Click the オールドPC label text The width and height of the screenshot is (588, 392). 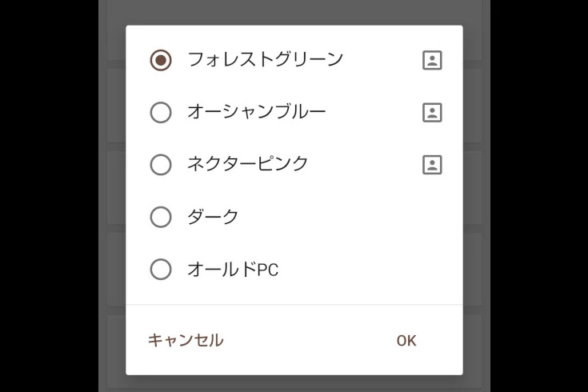point(233,269)
